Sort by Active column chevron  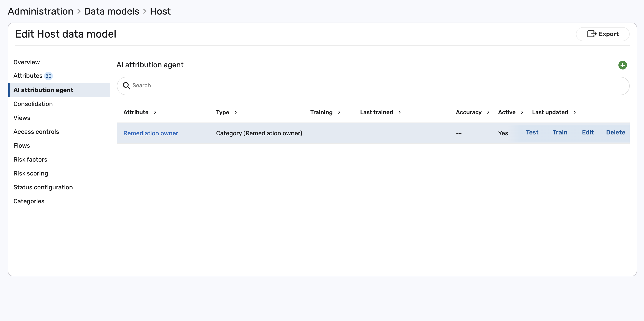(x=522, y=113)
